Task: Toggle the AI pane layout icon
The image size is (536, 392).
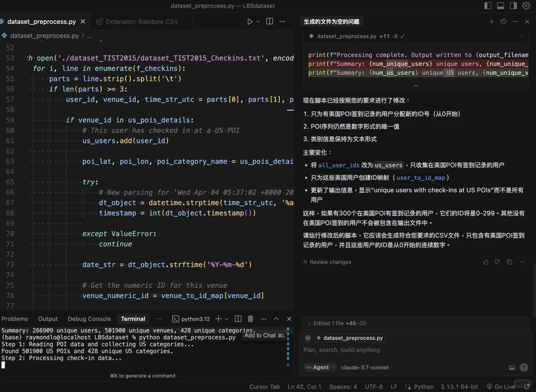Action: click(513, 6)
